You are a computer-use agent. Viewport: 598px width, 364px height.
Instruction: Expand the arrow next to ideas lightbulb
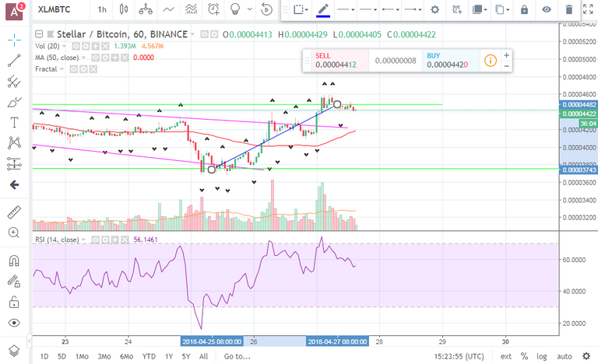(x=250, y=9)
